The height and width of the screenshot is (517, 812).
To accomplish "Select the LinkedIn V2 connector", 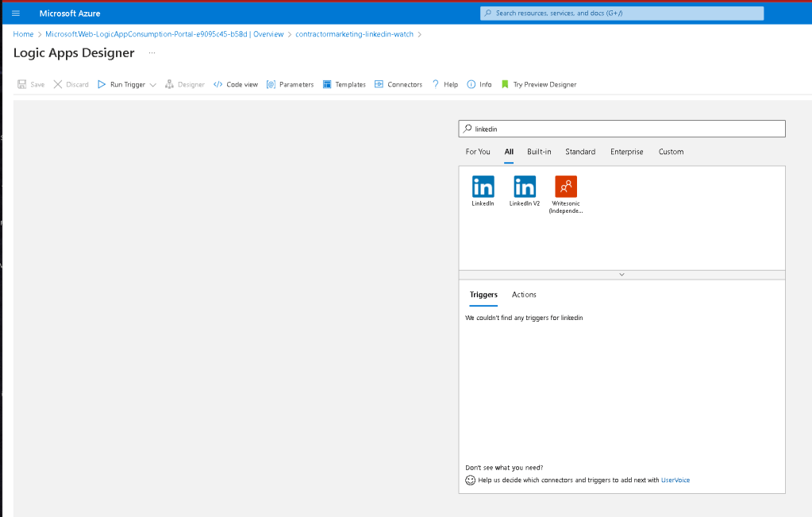I will (x=525, y=191).
